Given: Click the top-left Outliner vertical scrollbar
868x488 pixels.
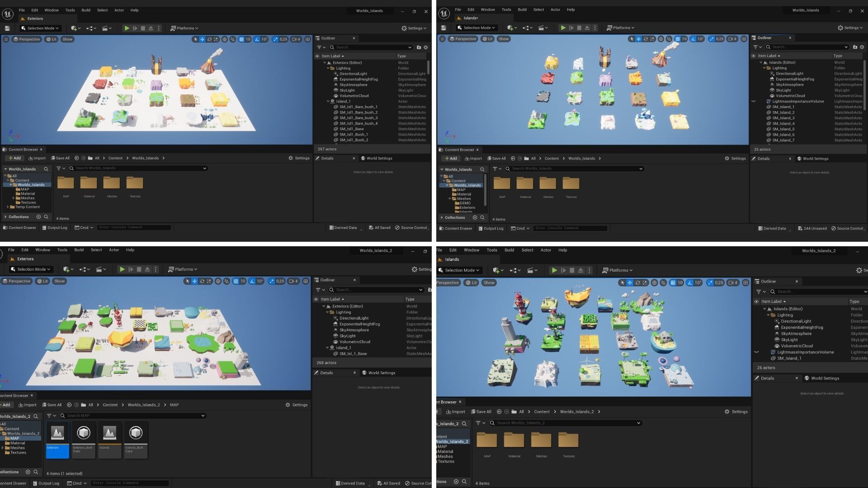Looking at the screenshot, I should coord(428,68).
